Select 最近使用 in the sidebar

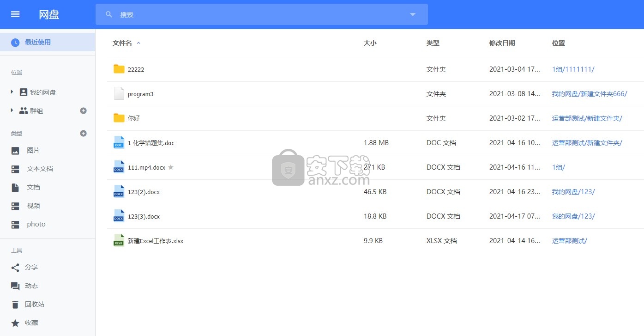[48, 42]
